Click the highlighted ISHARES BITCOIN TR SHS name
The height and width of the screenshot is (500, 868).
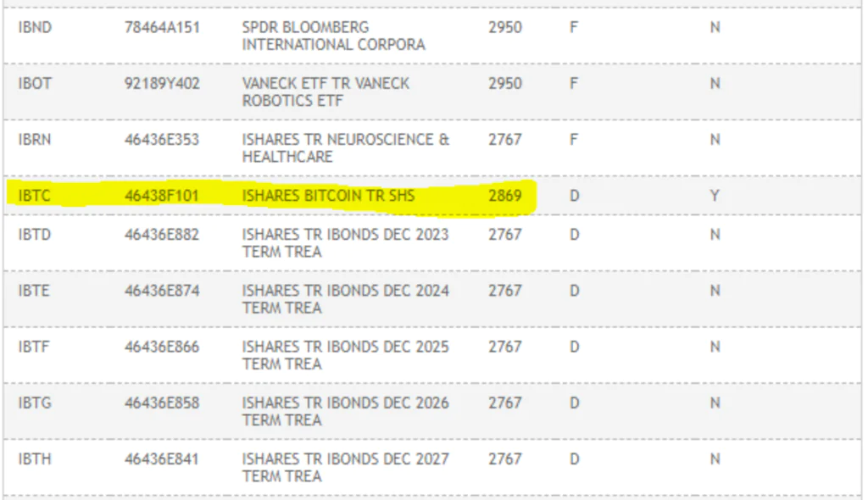coord(328,196)
